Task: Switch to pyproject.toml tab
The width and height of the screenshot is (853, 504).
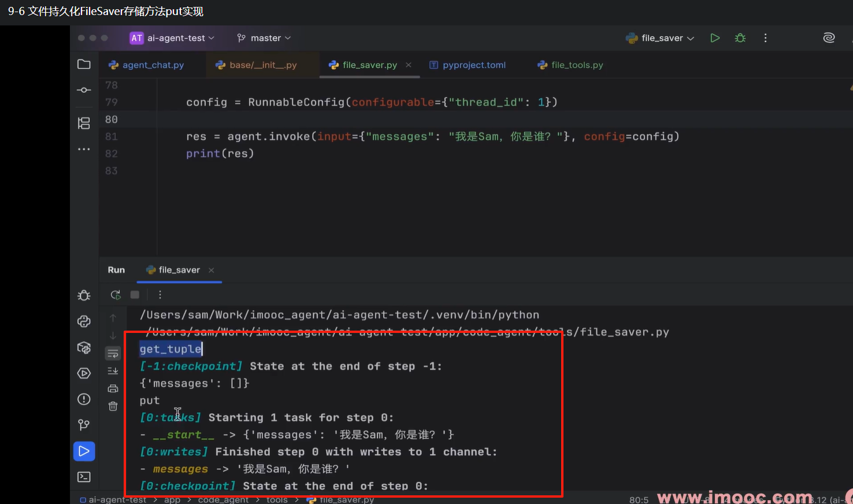Action: point(468,65)
